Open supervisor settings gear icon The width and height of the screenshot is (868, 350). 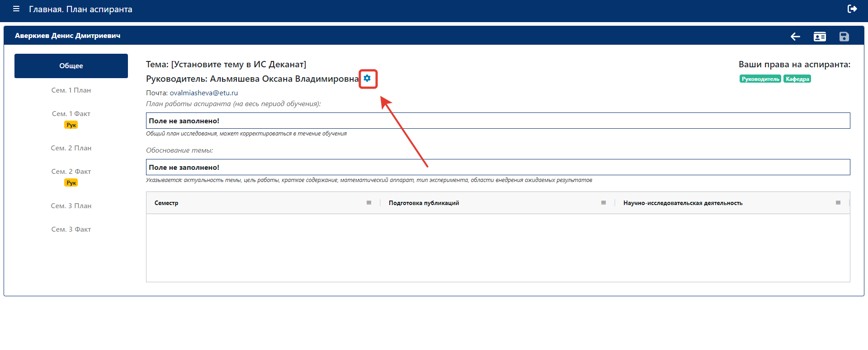tap(367, 78)
